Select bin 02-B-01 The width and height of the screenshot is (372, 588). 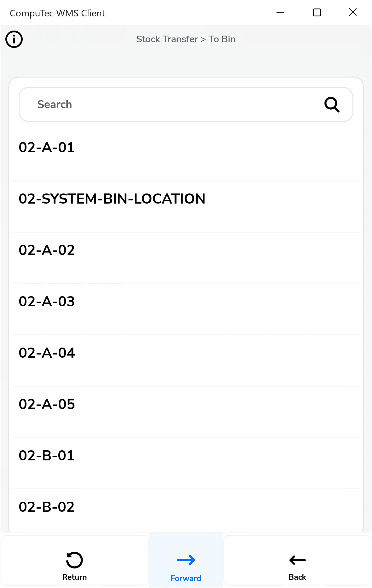(x=47, y=456)
